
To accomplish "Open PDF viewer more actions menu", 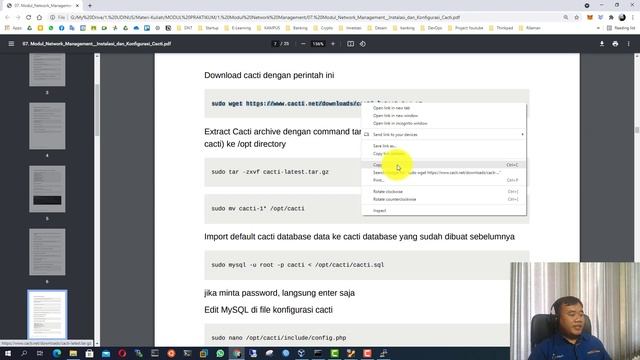I will pyautogui.click(x=629, y=44).
